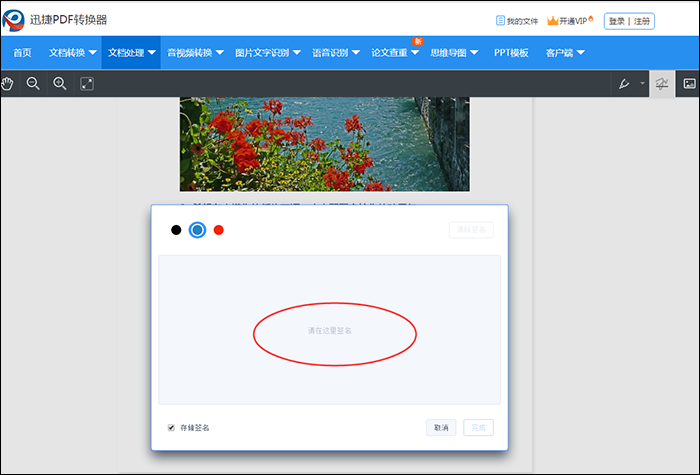Click the signature tool icon
Image resolution: width=700 pixels, height=475 pixels.
tap(662, 83)
